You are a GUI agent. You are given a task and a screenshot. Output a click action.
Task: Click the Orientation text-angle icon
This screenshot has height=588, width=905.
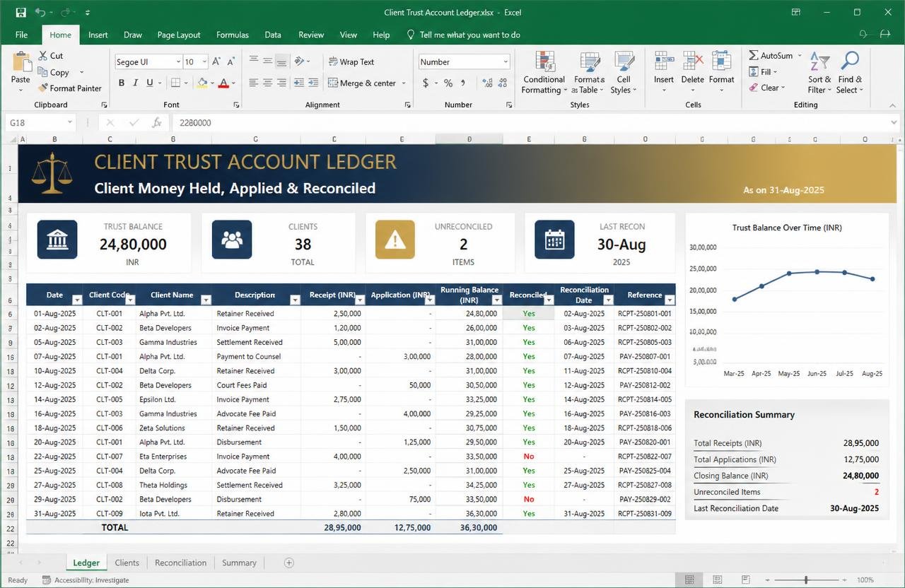point(300,61)
